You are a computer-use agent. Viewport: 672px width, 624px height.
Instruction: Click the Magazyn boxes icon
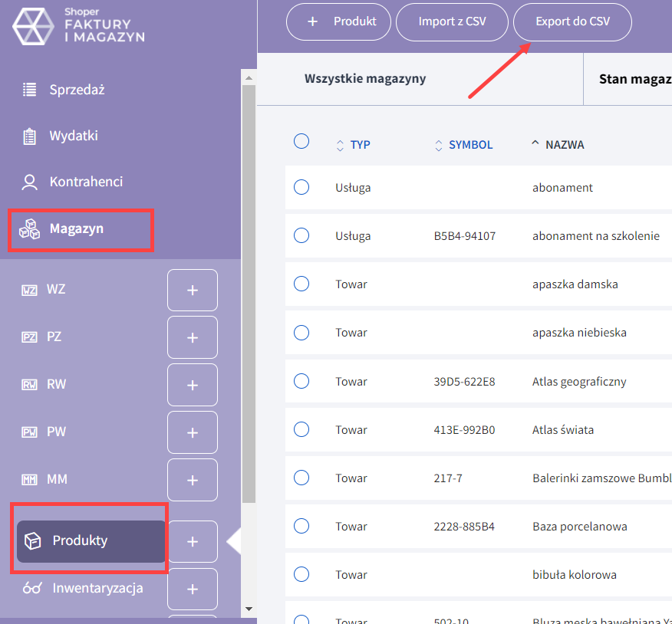[30, 228]
